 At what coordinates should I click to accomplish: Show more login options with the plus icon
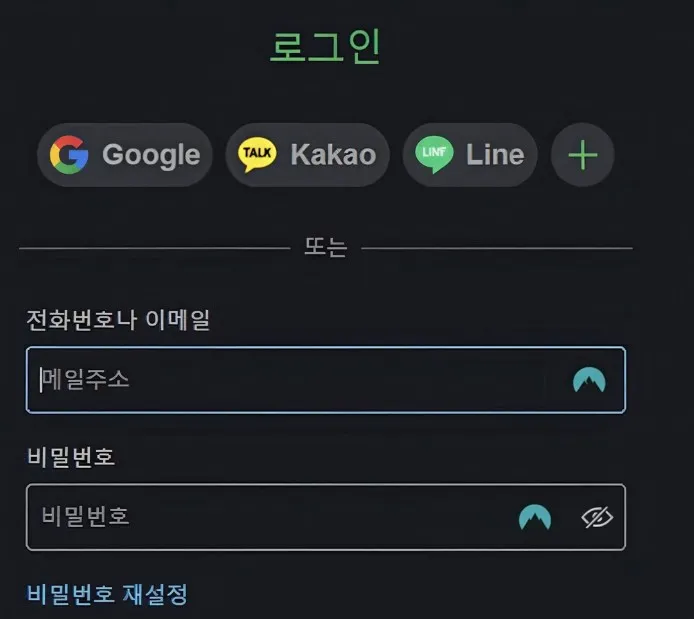(x=582, y=155)
